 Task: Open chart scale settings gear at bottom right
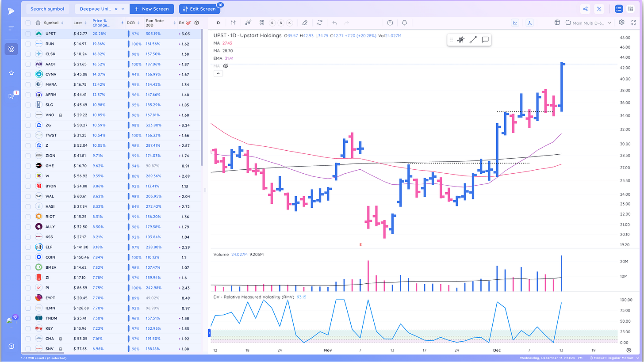click(x=629, y=350)
